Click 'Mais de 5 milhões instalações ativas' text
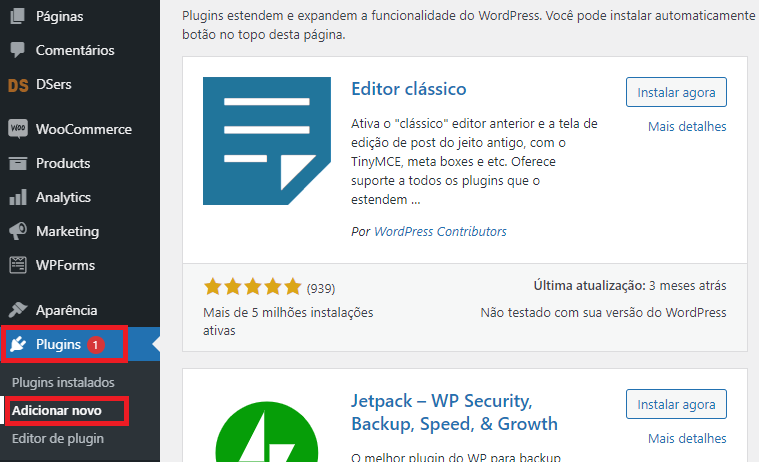The image size is (759, 462). coord(288,322)
